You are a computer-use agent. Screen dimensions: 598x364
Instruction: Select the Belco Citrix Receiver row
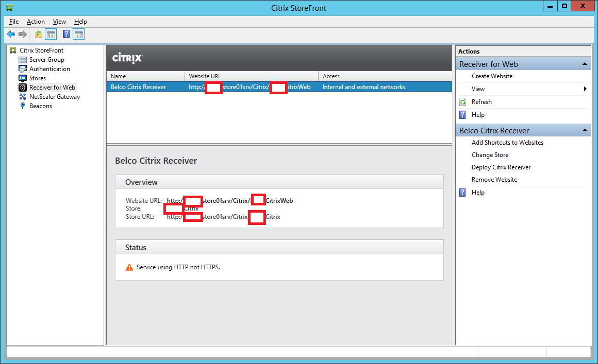click(279, 87)
